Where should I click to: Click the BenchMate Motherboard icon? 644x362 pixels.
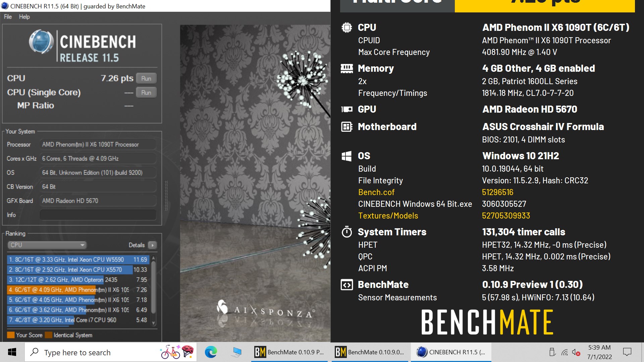347,127
